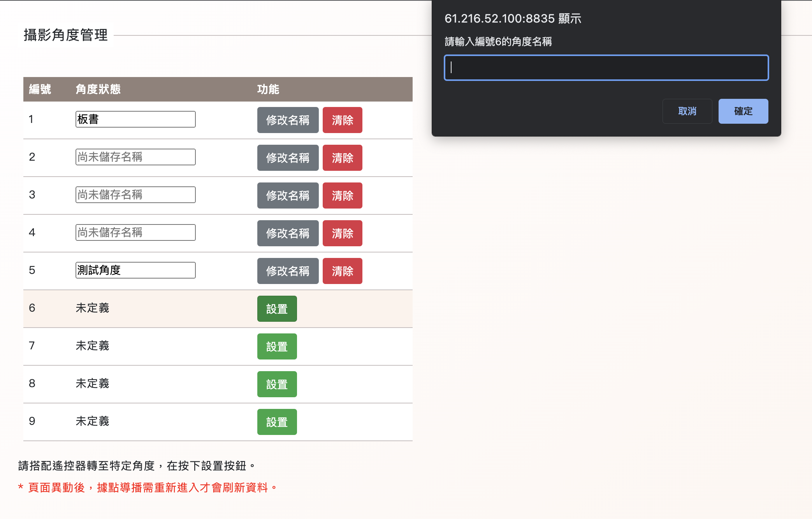
Task: Click the 請搭配遙控器 instruction text
Action: (137, 466)
